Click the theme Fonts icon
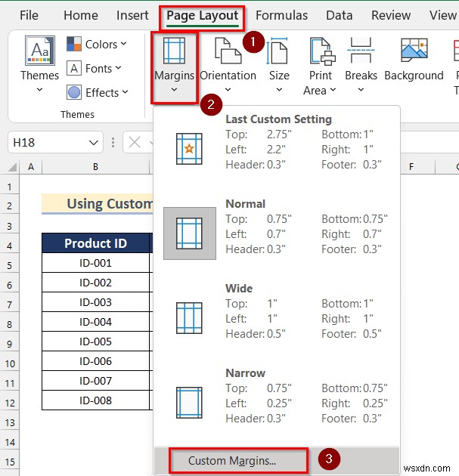Screen dimensions: 459x476 point(74,68)
